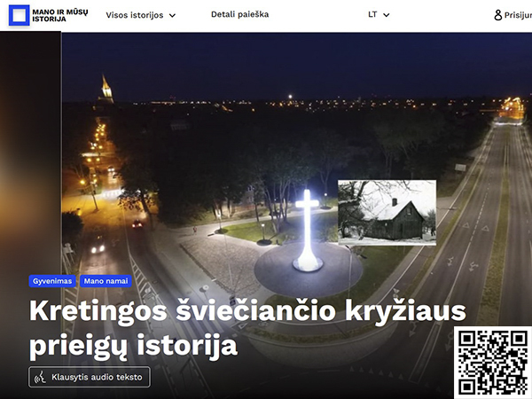
Task: Select the Gyvenimas category tag
Action: [52, 281]
